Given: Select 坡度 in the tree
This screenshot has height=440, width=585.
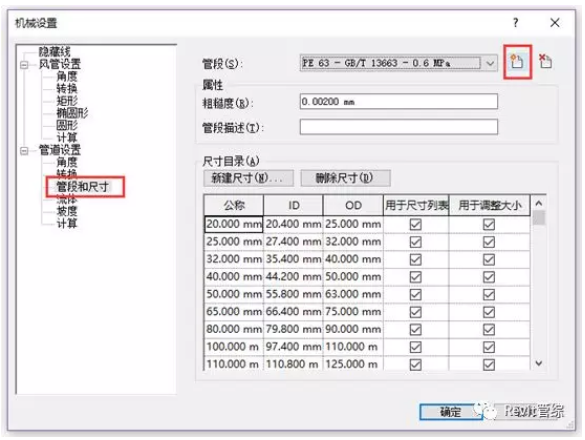Looking at the screenshot, I should click(x=67, y=211).
